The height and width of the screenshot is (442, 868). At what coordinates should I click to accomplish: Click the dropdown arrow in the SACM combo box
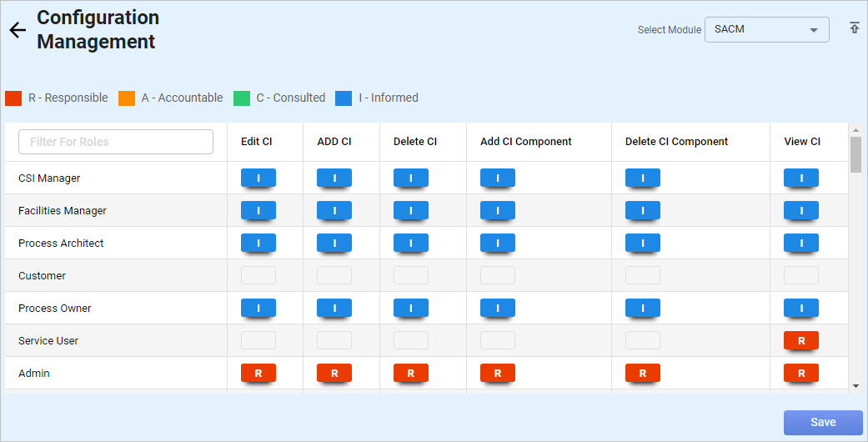tap(813, 31)
